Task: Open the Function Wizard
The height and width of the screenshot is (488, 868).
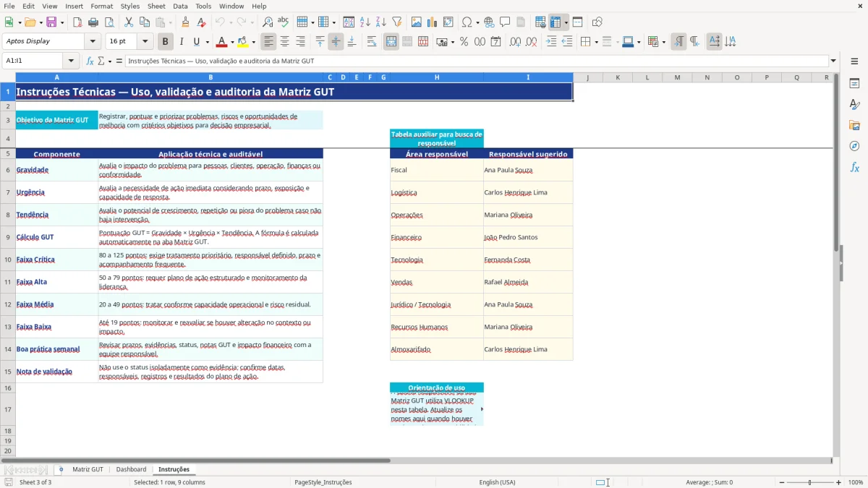Action: (x=90, y=61)
